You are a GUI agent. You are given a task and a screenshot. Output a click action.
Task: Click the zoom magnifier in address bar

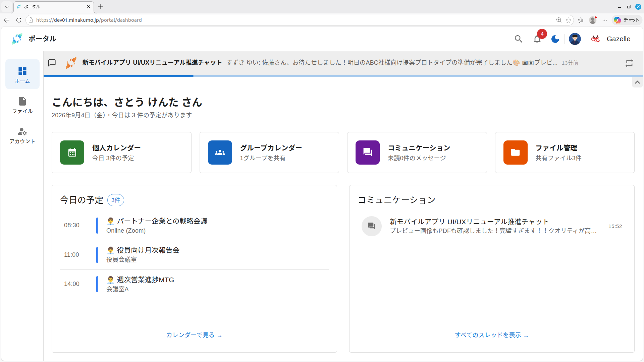[x=559, y=20]
